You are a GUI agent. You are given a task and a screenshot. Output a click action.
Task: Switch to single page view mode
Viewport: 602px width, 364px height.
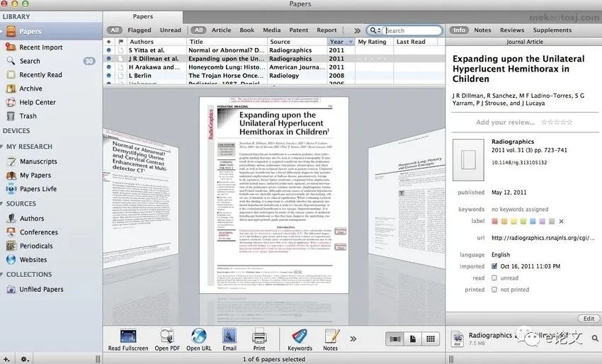point(413,339)
